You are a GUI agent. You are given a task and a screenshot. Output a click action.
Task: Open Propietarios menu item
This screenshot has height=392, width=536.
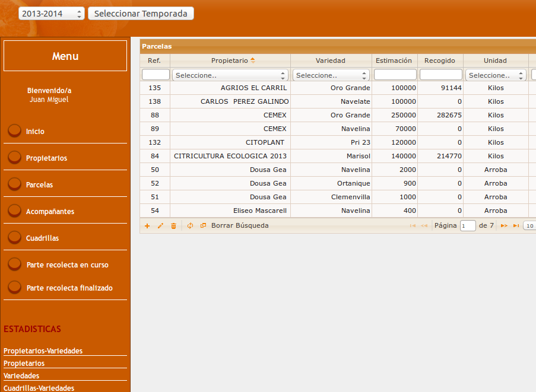(x=46, y=158)
